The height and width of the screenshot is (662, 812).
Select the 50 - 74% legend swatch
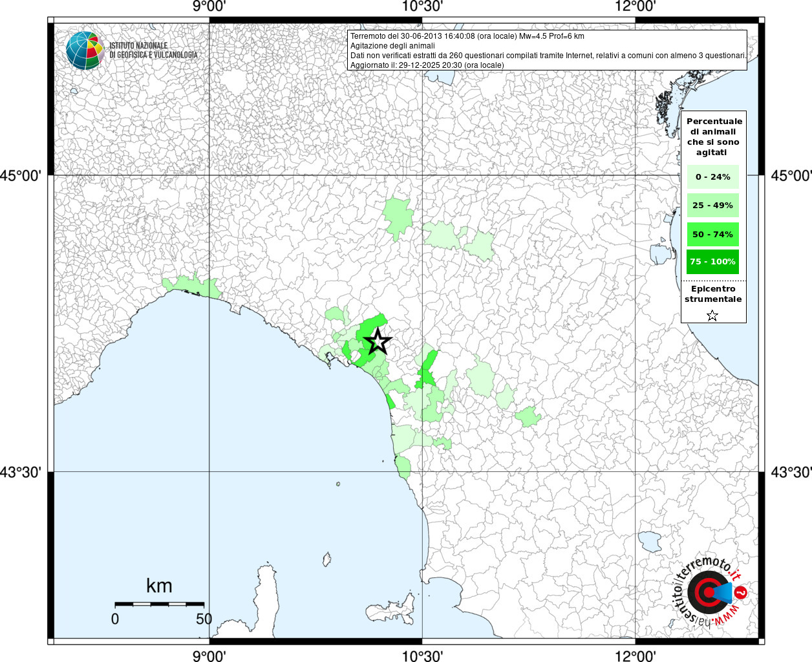(x=713, y=234)
